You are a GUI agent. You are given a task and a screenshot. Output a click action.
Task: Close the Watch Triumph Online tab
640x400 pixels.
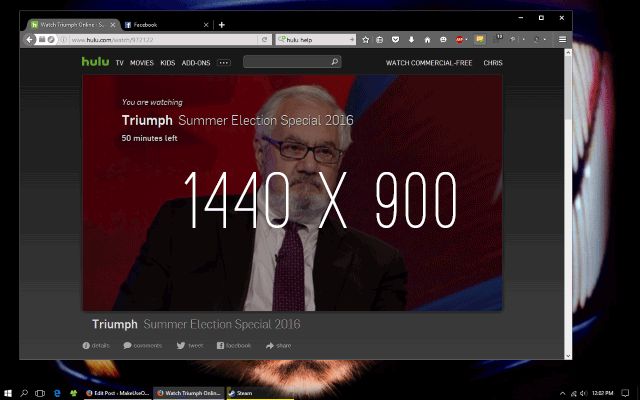113,25
